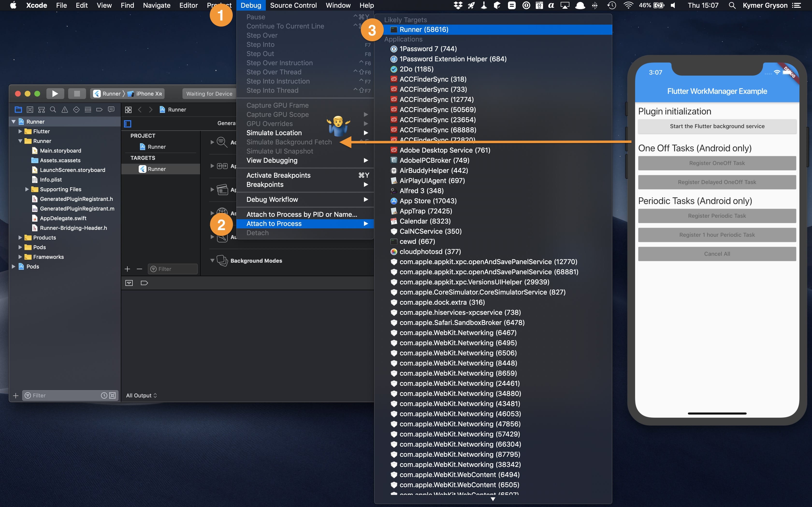Open the Symbol navigator icon
Image resolution: width=812 pixels, height=507 pixels.
[x=42, y=110]
